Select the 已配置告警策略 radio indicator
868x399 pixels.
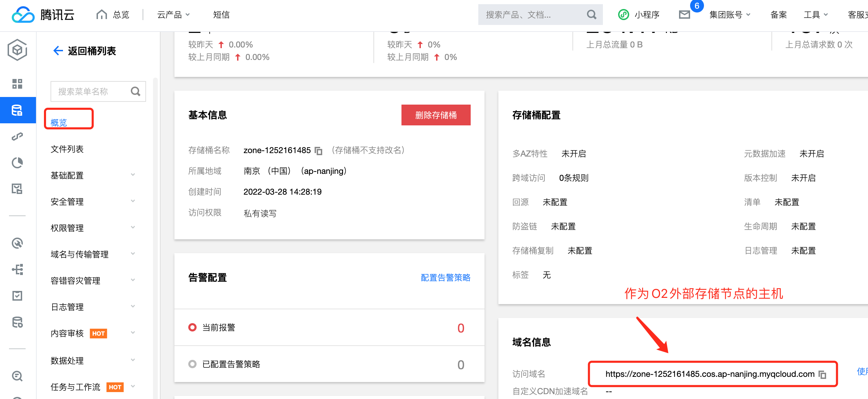pos(192,364)
